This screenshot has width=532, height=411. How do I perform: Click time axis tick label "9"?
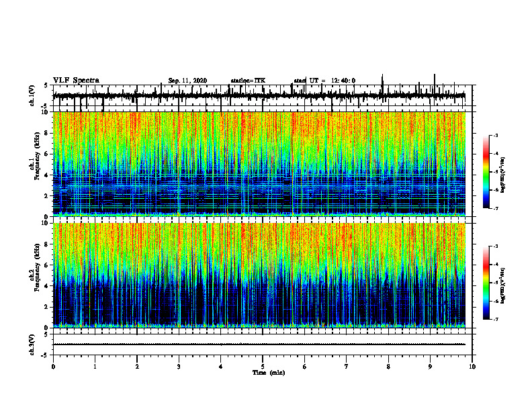click(x=430, y=367)
